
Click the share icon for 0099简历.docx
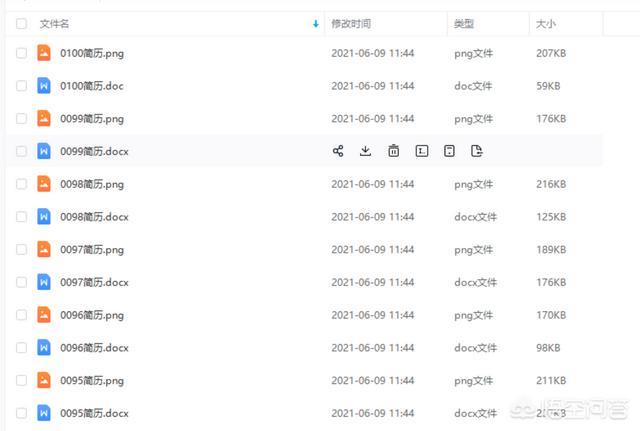coord(337,151)
